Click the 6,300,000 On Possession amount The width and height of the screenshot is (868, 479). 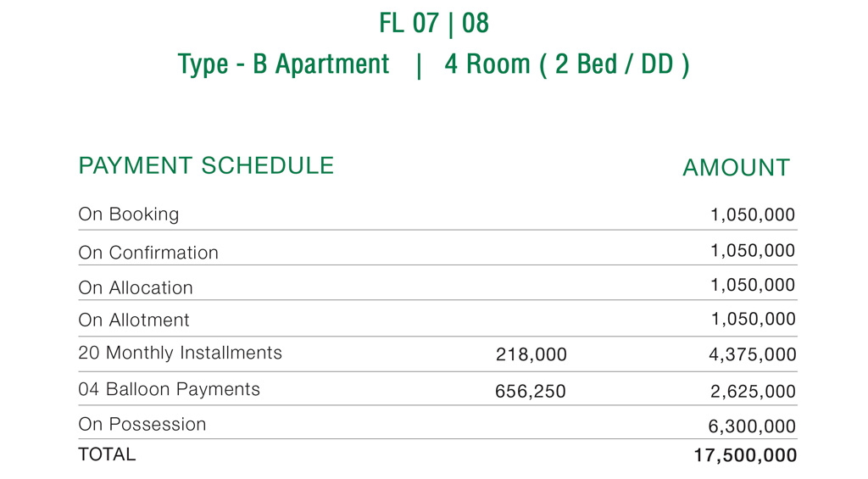[x=753, y=427]
